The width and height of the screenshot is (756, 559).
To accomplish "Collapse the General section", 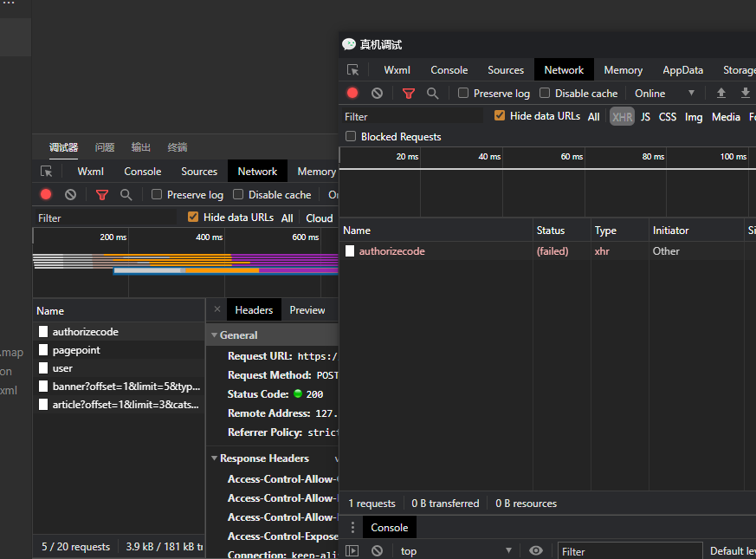I will [x=214, y=335].
